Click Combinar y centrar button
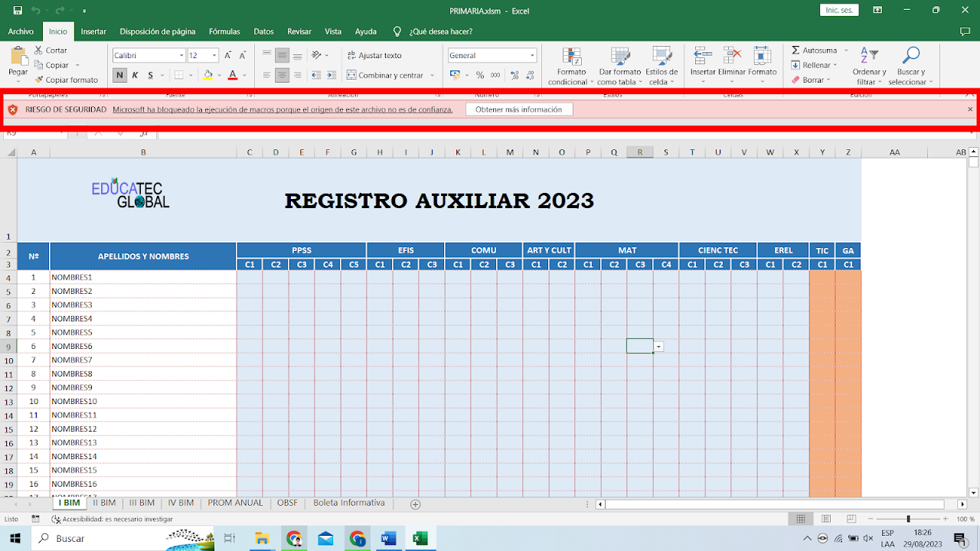980x551 pixels. [385, 75]
